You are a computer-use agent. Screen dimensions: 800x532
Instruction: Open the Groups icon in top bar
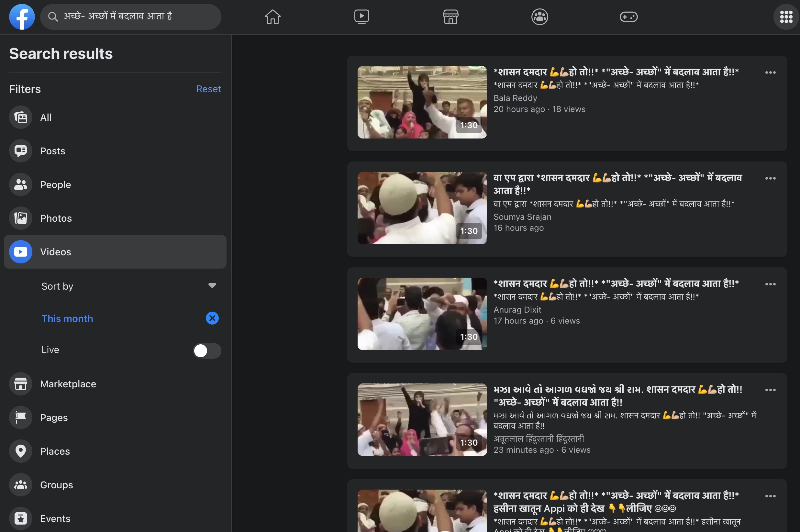click(540, 17)
